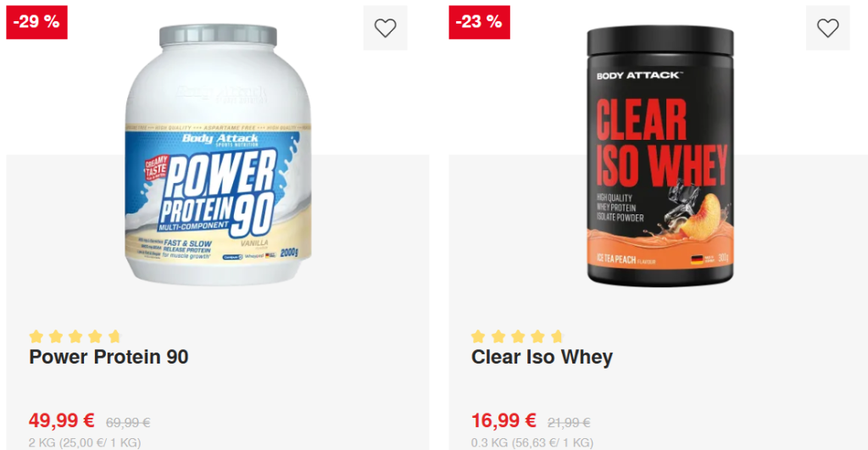Open the Clear Iso Whey product image
The height and width of the screenshot is (450, 868).
pos(659,156)
